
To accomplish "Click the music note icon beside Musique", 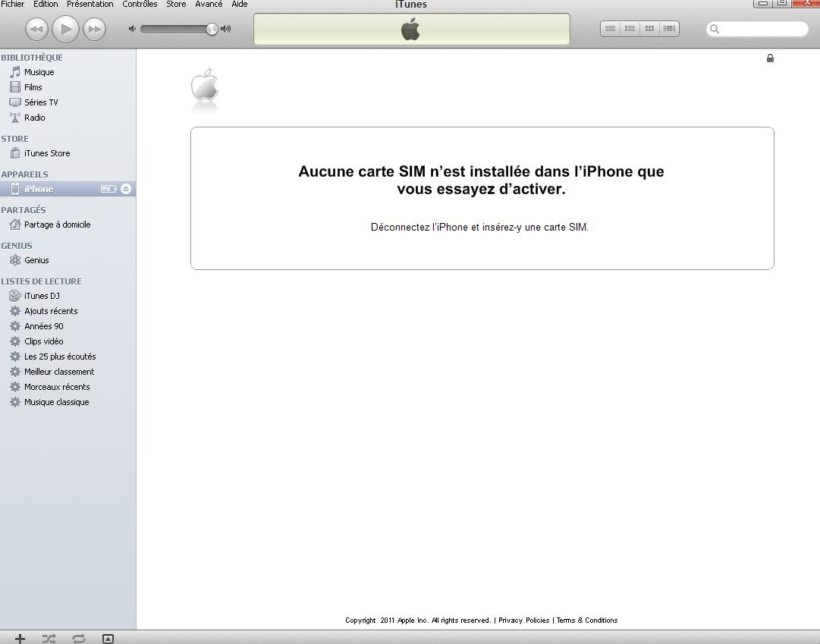I will pos(15,71).
